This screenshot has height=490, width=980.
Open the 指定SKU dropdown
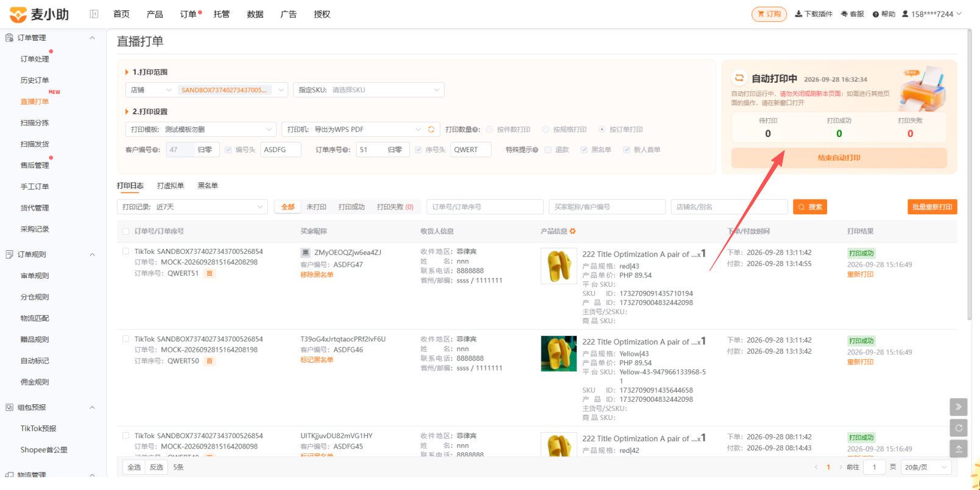coord(368,90)
